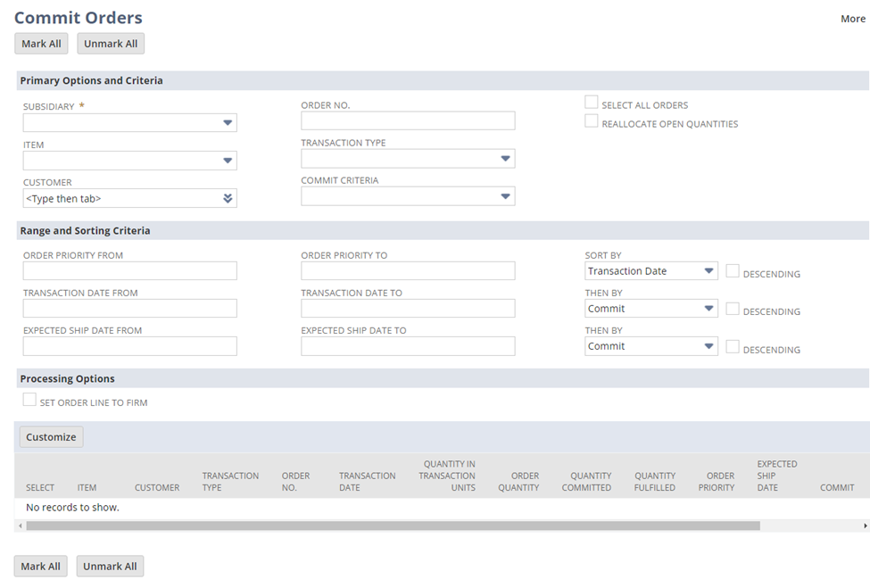Click the Customize button above the table
870x588 pixels.
[x=51, y=436]
